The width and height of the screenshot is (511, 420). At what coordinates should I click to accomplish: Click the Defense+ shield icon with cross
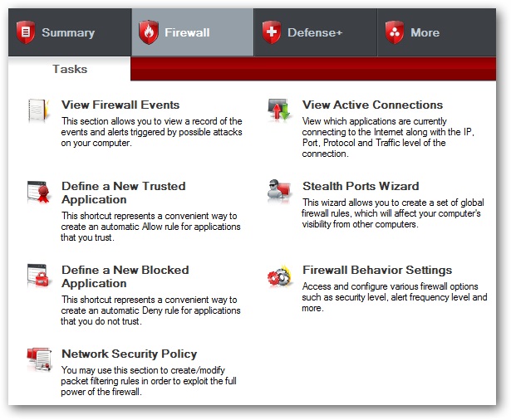tap(272, 32)
